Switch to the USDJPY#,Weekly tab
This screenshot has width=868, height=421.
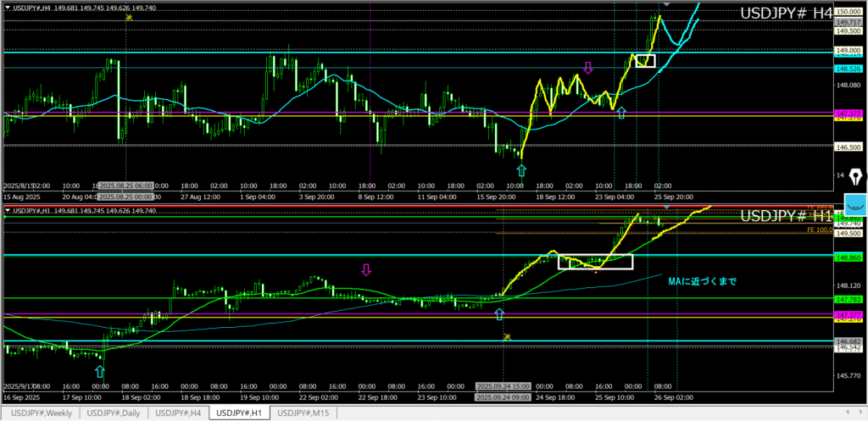point(43,413)
